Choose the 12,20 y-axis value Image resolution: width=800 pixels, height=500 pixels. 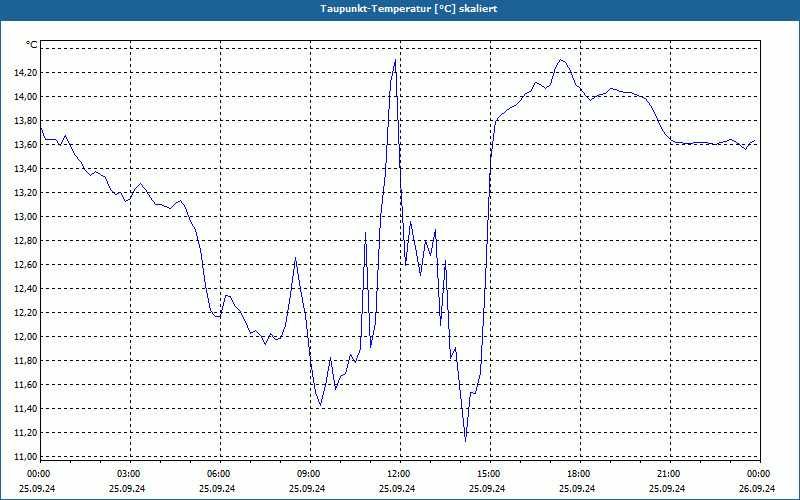point(25,312)
